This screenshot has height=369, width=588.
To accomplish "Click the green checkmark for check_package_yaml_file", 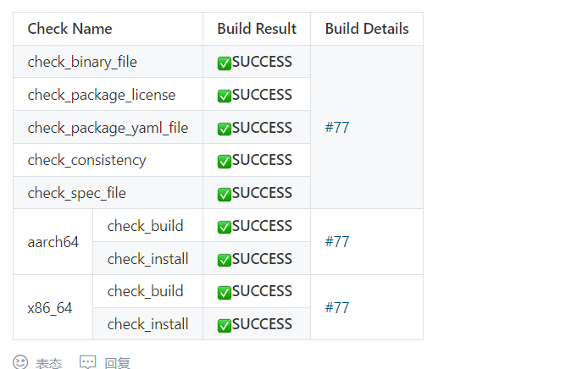I will point(225,129).
